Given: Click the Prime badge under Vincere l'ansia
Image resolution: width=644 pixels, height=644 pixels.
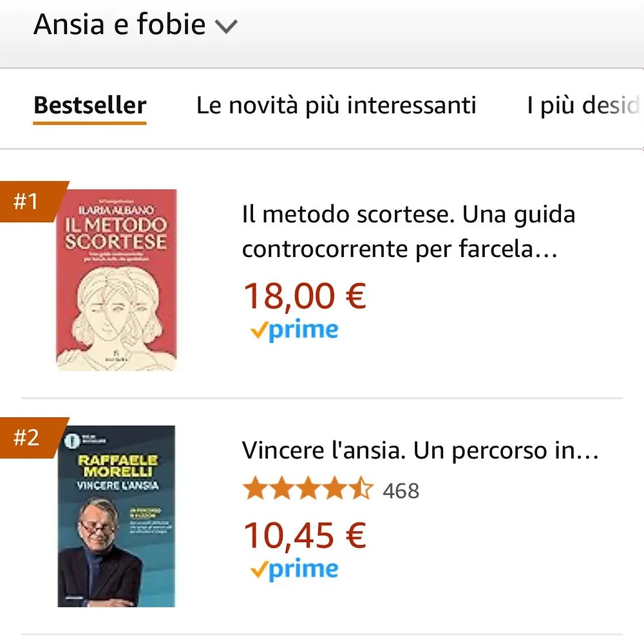Looking at the screenshot, I should click(294, 569).
